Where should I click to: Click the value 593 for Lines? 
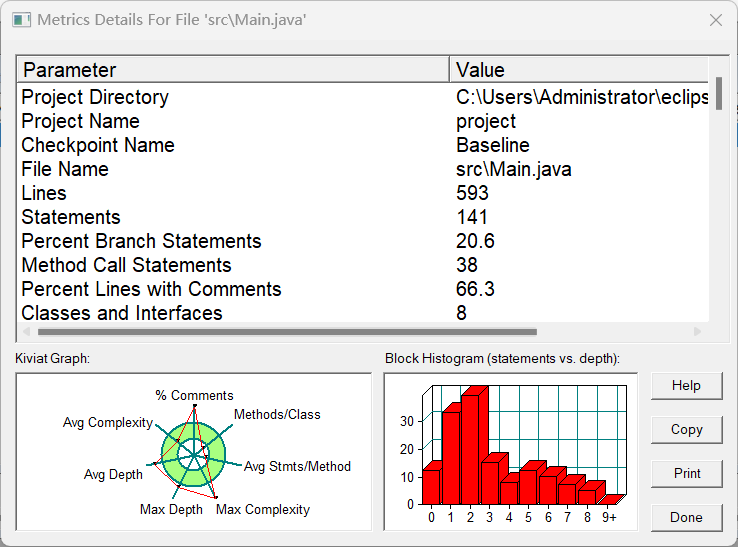pyautogui.click(x=472, y=193)
